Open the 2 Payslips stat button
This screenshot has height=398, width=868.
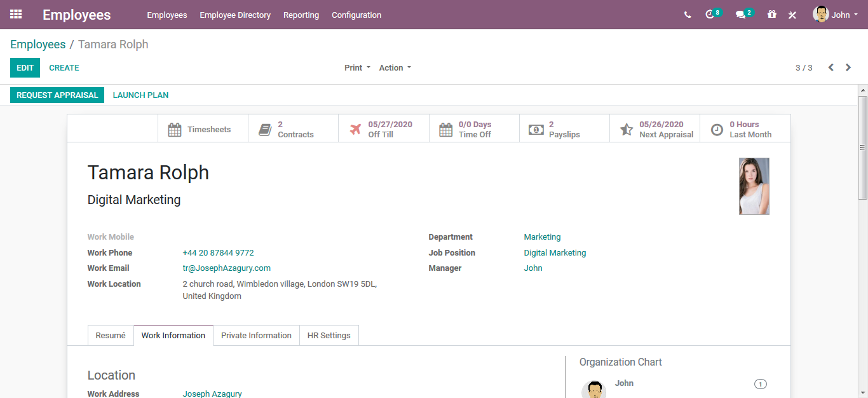[564, 129]
